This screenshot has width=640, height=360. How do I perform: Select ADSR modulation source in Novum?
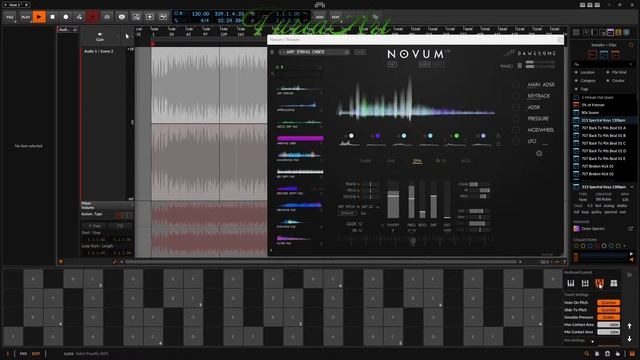click(533, 107)
